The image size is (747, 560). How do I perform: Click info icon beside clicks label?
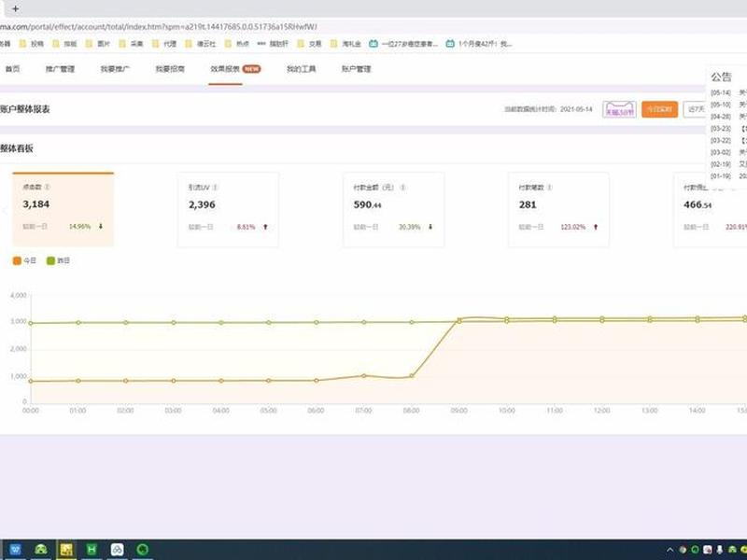click(x=48, y=188)
